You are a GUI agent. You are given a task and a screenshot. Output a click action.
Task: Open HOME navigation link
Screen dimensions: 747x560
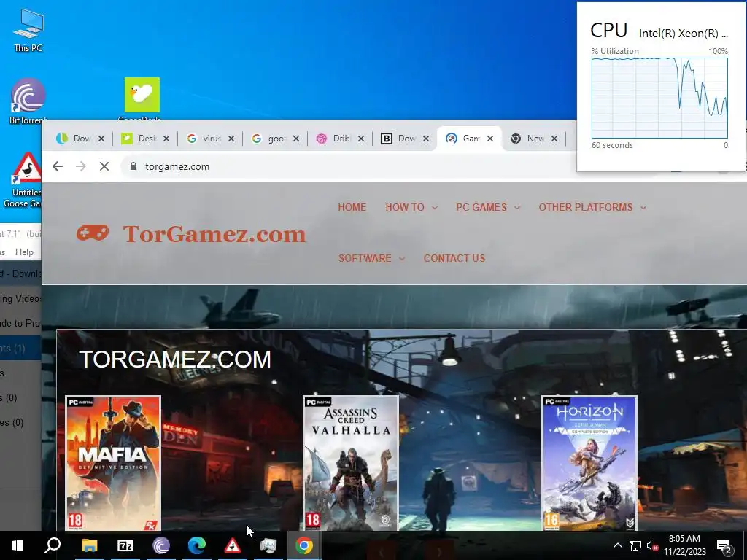(x=352, y=207)
